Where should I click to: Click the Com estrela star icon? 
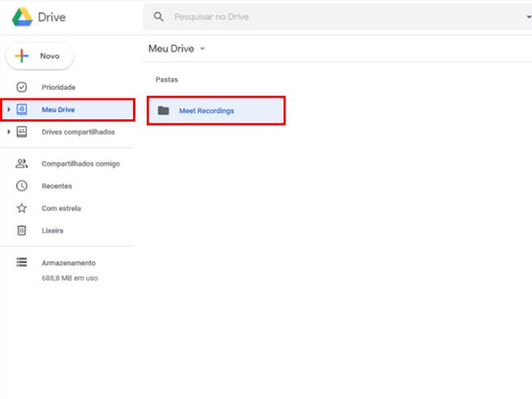[x=22, y=208]
